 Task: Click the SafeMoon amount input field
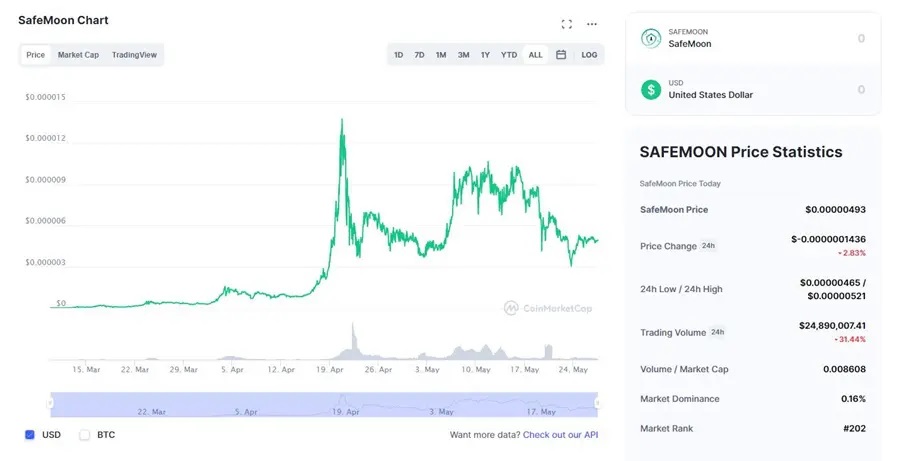pyautogui.click(x=800, y=38)
